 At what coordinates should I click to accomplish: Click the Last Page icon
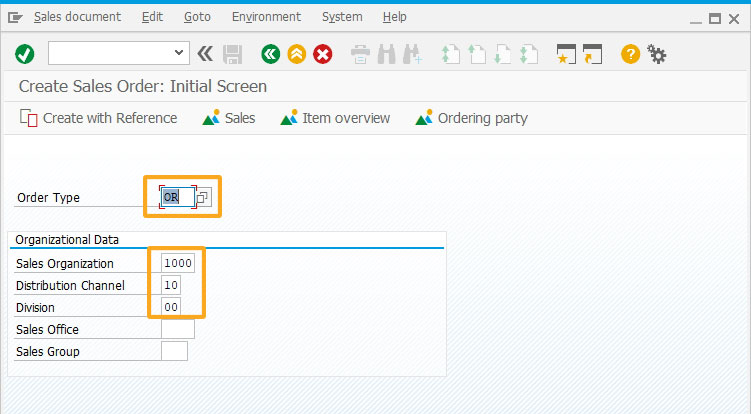pyautogui.click(x=528, y=54)
